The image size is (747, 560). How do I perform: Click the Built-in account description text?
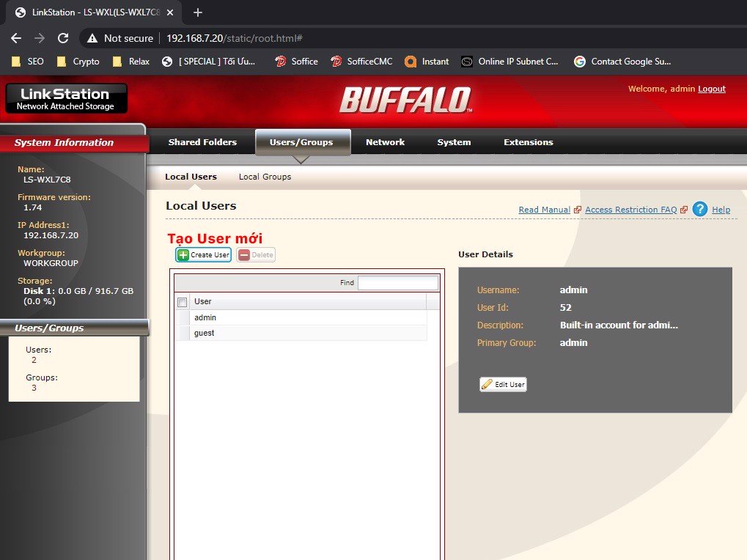click(619, 325)
